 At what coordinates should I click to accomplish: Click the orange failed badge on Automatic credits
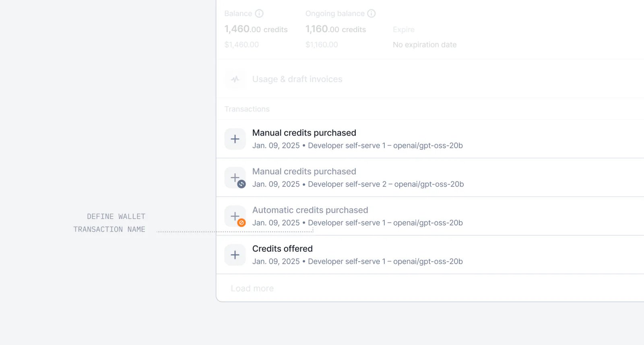(x=242, y=223)
